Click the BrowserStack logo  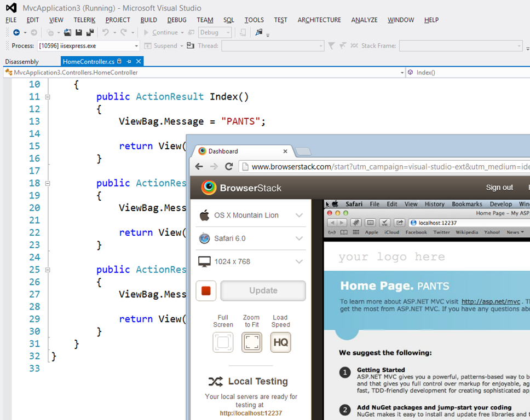click(241, 188)
